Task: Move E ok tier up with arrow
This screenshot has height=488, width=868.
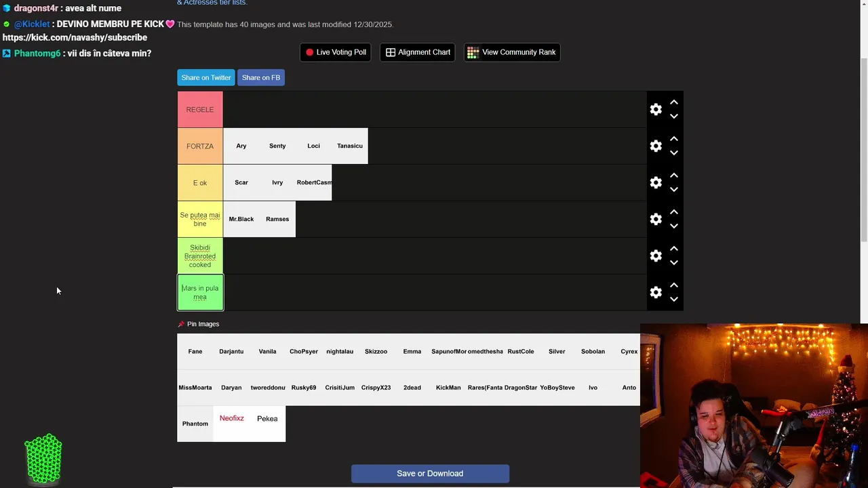Action: pyautogui.click(x=674, y=176)
